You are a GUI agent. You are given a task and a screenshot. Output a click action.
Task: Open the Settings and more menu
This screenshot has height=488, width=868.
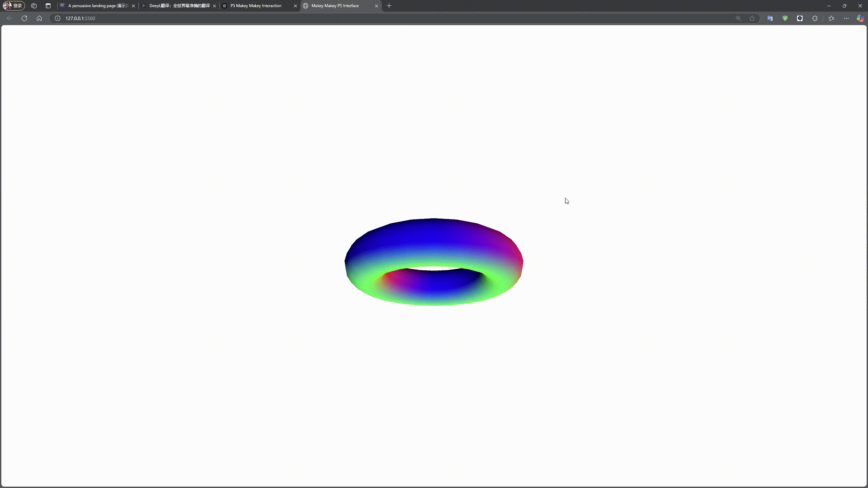(846, 18)
